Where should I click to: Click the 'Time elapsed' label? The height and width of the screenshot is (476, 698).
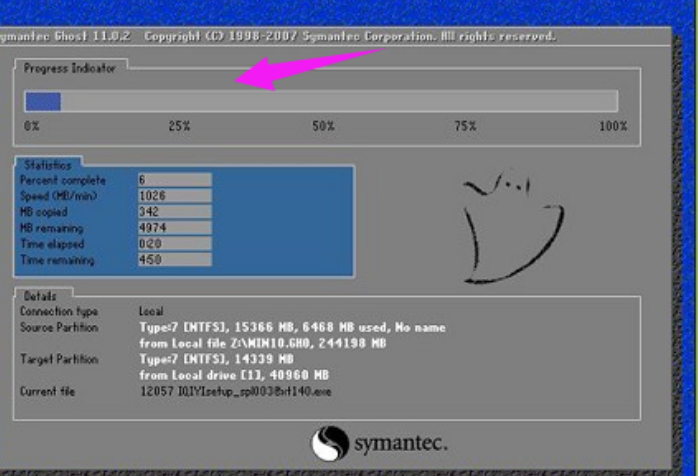[x=52, y=244]
